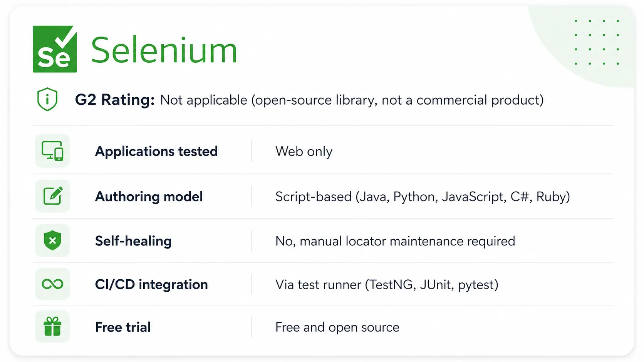644x362 pixels.
Task: Click the 'Web only' value
Action: (x=304, y=151)
